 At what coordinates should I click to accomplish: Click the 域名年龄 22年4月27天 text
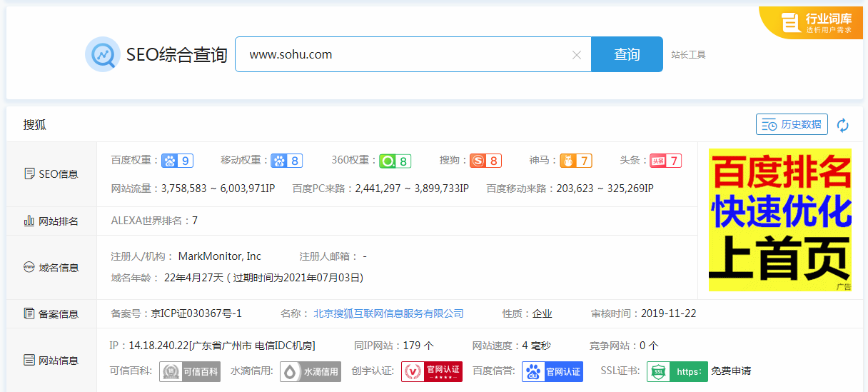[193, 278]
